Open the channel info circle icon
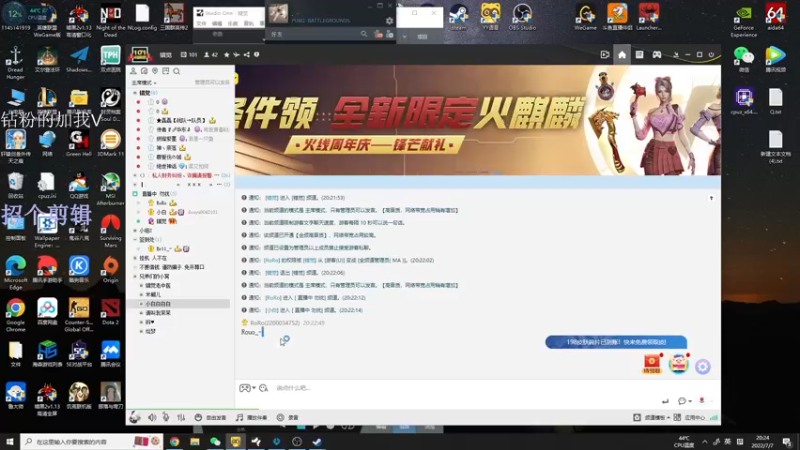Screen dimensions: 800x450 [x=257, y=55]
